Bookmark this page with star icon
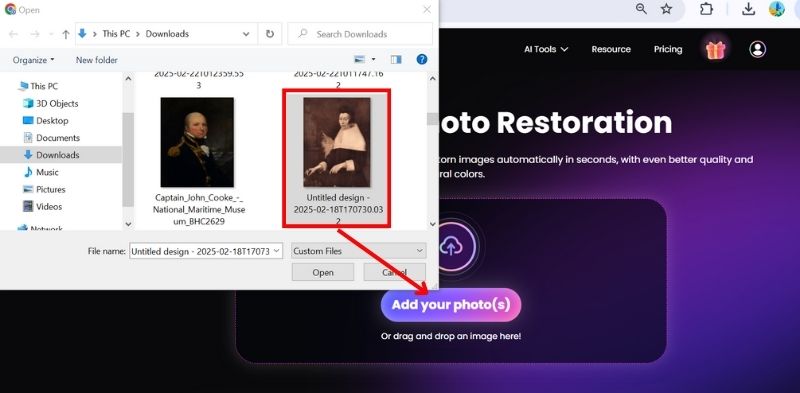 (666, 9)
